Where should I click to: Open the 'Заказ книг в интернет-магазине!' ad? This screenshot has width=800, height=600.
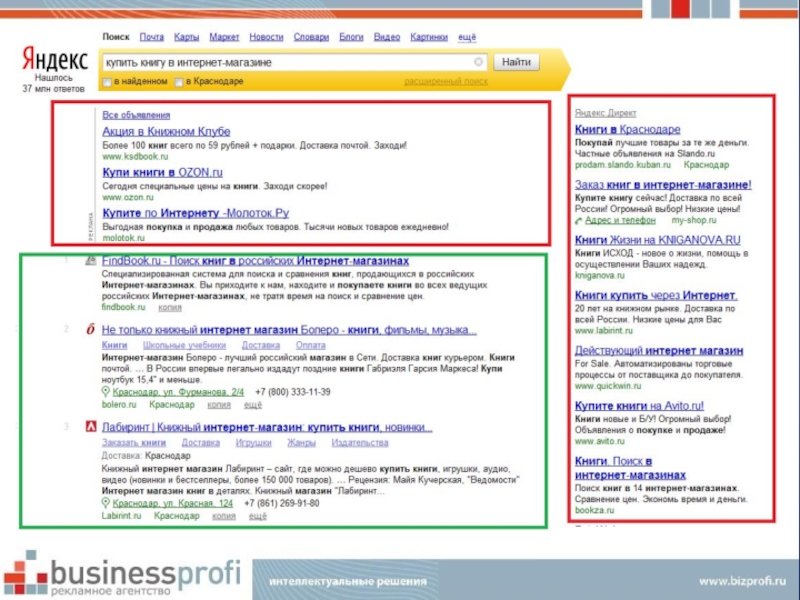(663, 185)
